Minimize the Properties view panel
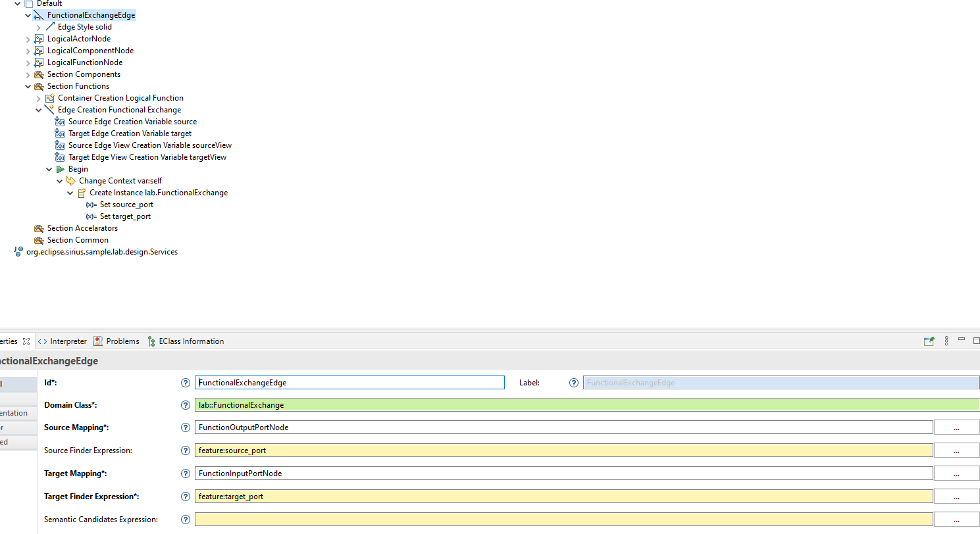 (x=962, y=339)
